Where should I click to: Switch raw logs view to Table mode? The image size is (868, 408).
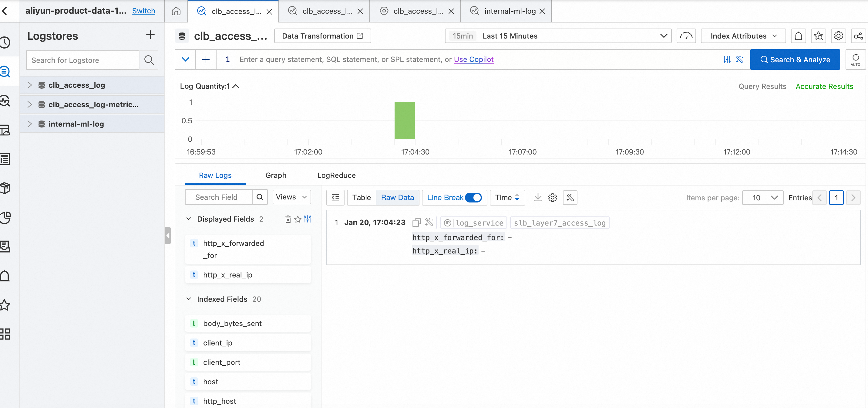point(361,198)
